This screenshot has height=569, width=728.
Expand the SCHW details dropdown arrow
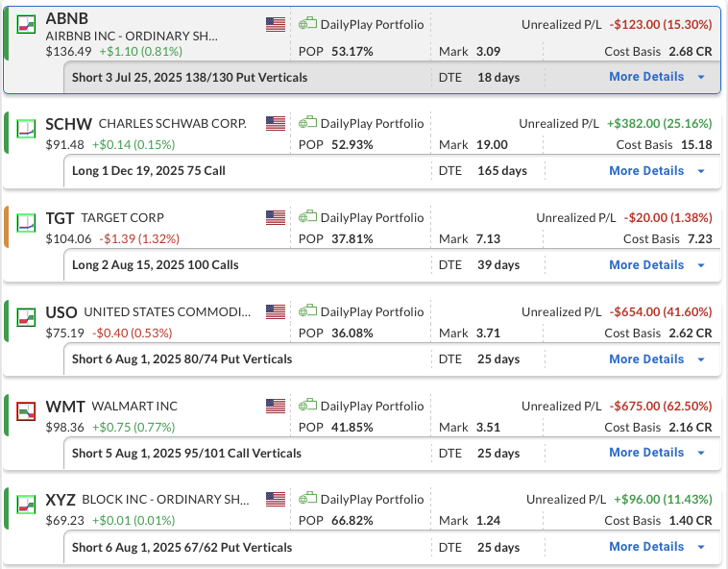[701, 171]
